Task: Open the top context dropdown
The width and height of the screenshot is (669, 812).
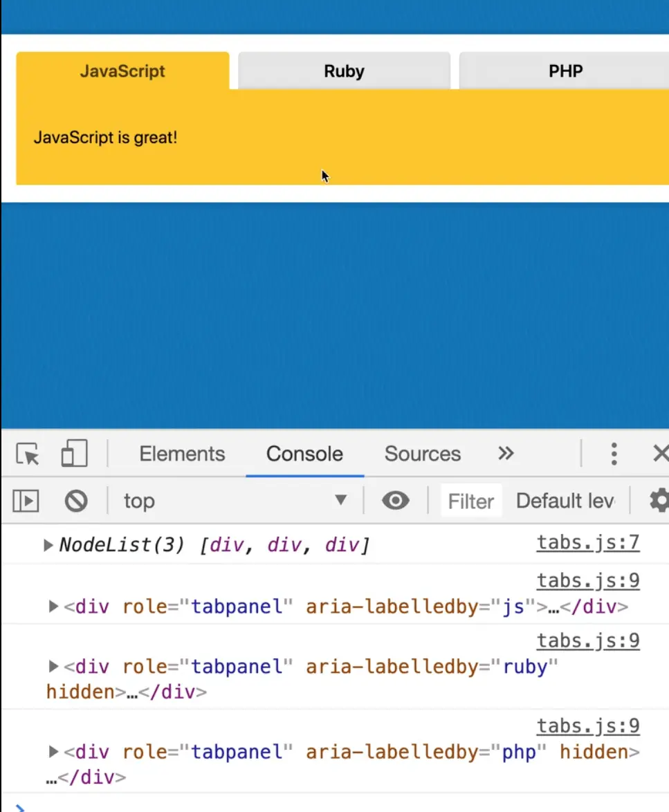Action: pos(235,501)
